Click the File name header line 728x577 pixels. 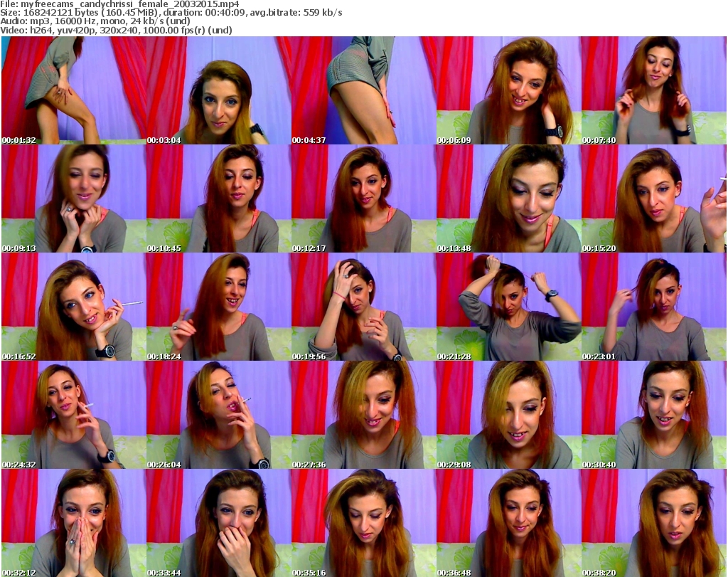tap(119, 4)
